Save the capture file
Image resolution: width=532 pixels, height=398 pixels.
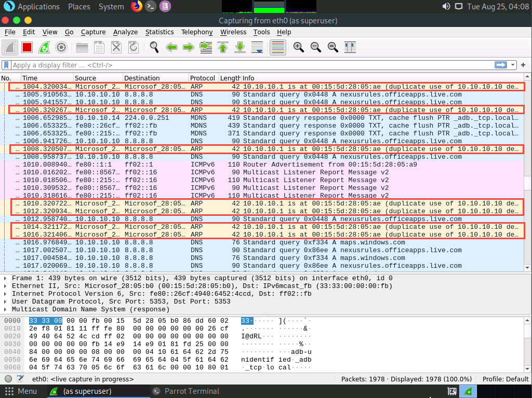coord(99,47)
